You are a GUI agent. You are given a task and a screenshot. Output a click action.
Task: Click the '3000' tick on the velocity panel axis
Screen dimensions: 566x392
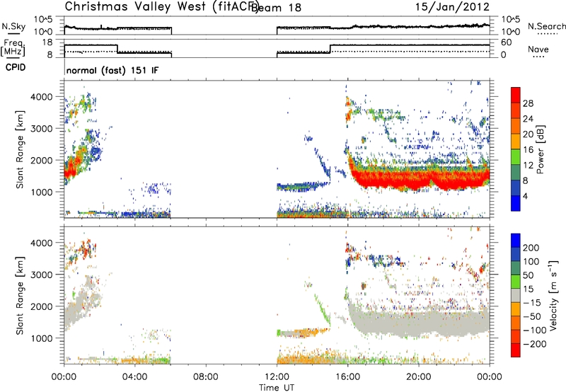click(42, 275)
